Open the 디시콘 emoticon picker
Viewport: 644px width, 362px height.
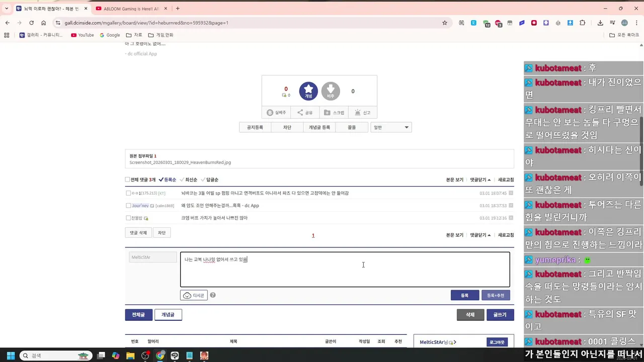[194, 295]
